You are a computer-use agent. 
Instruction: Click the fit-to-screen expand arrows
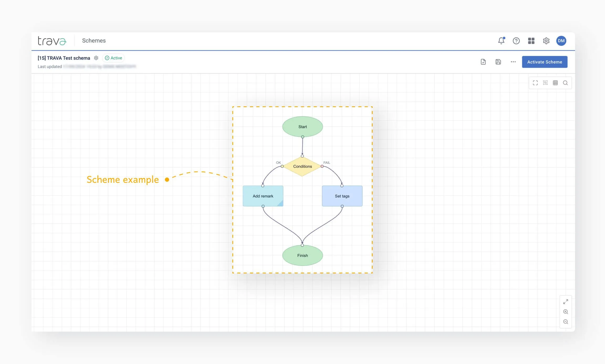pos(566,302)
